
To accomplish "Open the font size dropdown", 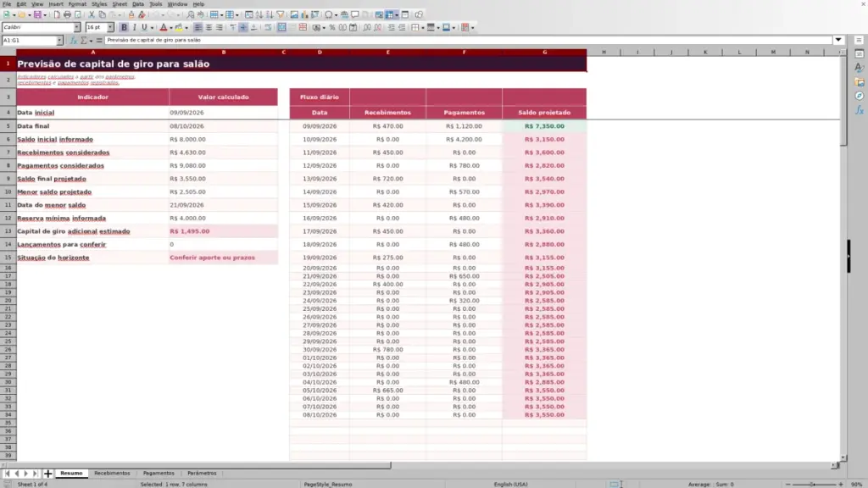I will coord(110,27).
